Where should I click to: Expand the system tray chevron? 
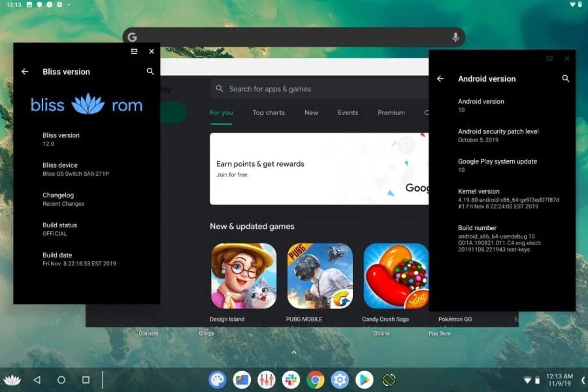click(x=582, y=380)
